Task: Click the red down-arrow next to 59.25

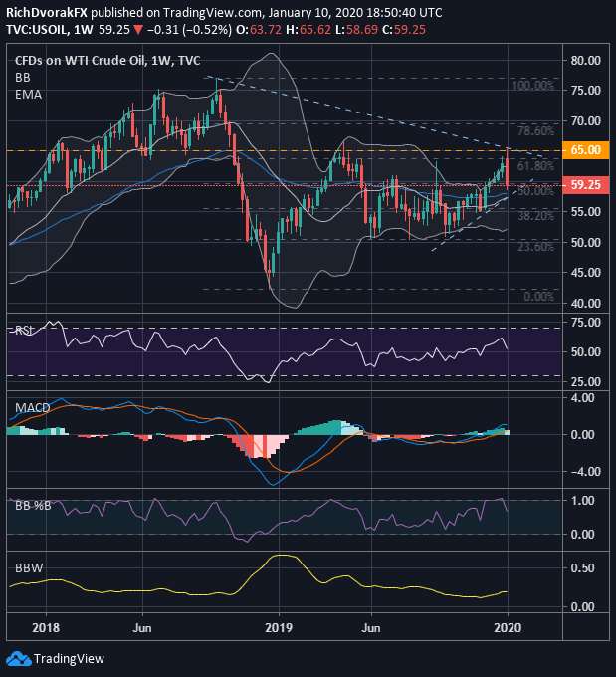Action: click(138, 30)
